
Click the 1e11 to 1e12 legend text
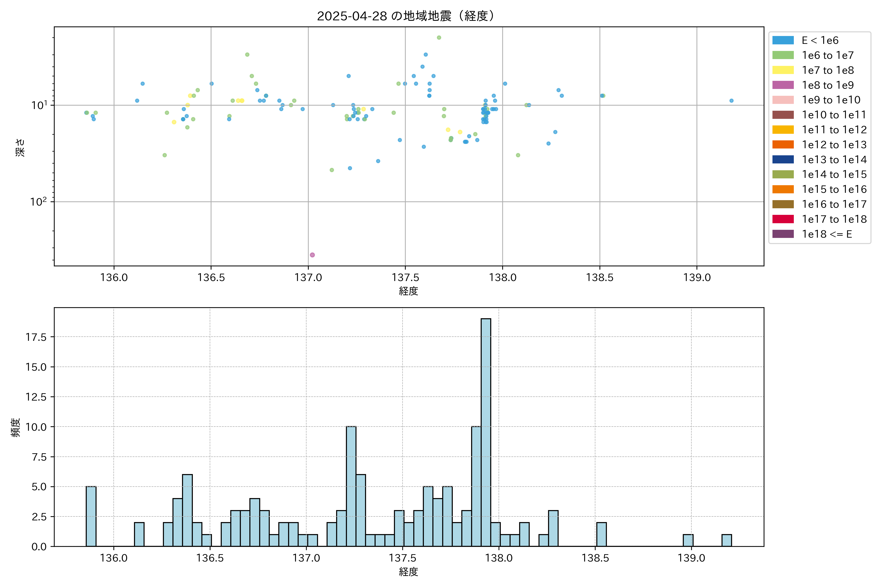point(834,130)
